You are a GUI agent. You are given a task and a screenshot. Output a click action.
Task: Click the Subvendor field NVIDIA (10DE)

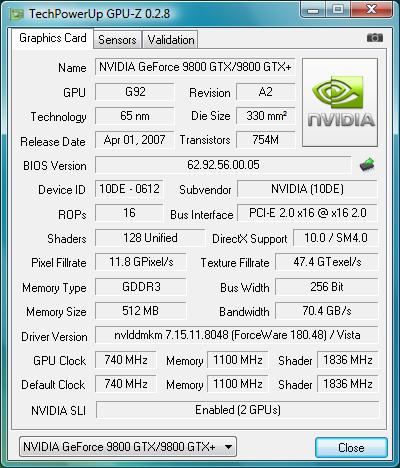pos(307,189)
